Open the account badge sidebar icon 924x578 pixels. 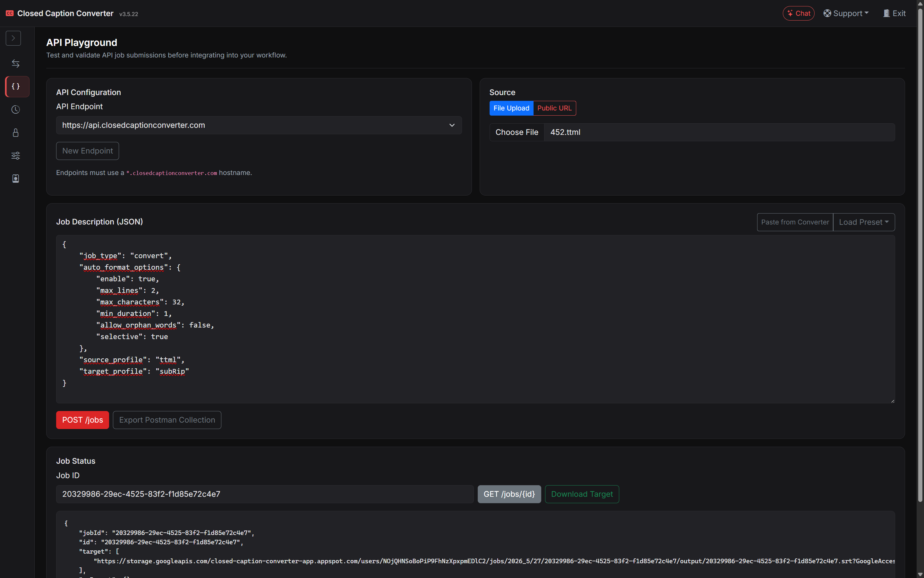click(16, 179)
